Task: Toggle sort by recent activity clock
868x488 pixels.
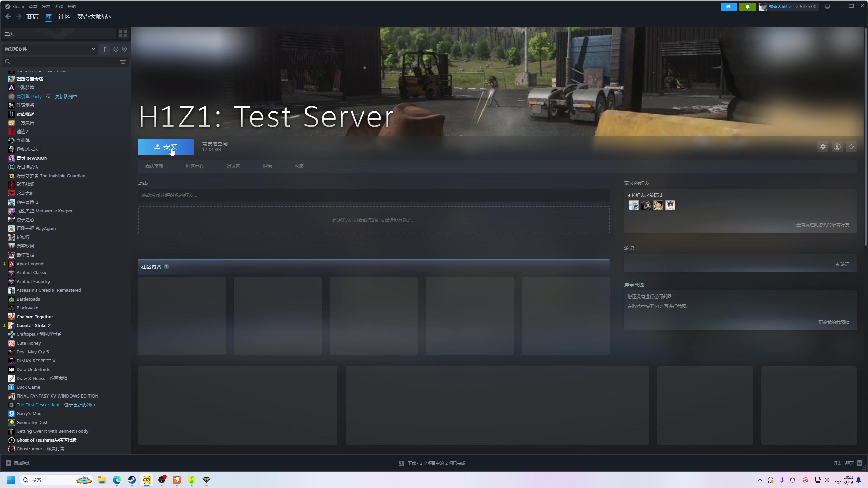Action: [116, 49]
